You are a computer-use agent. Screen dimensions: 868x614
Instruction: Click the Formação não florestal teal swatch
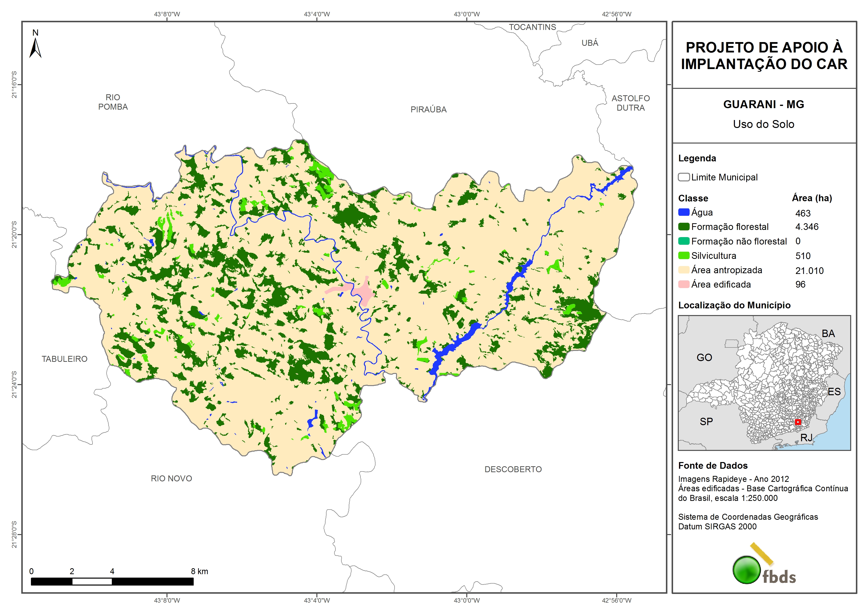point(683,241)
